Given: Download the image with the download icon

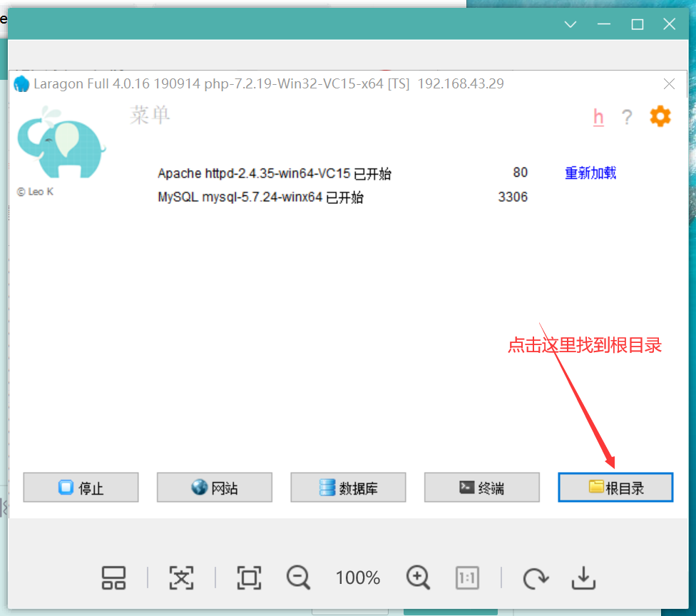Looking at the screenshot, I should [x=583, y=577].
